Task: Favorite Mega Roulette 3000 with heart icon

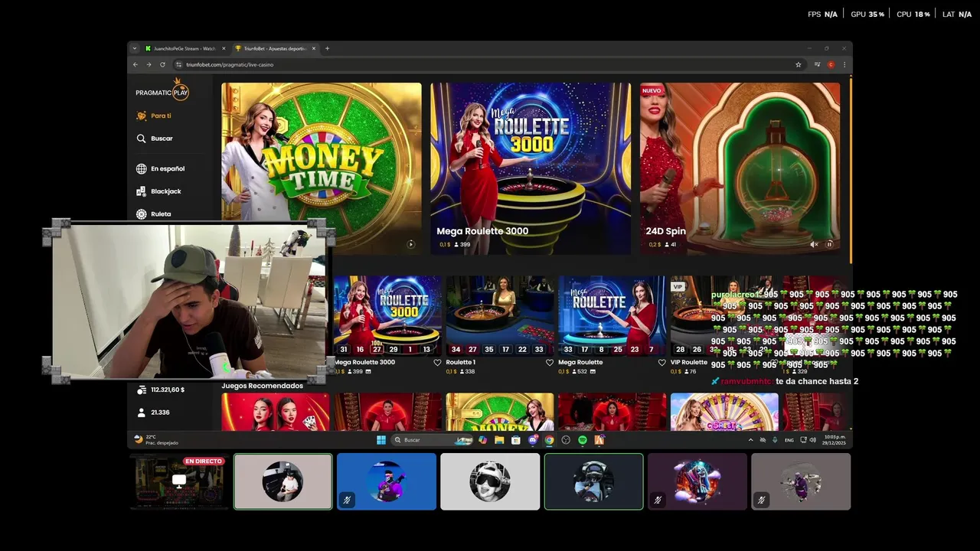Action: click(x=437, y=363)
